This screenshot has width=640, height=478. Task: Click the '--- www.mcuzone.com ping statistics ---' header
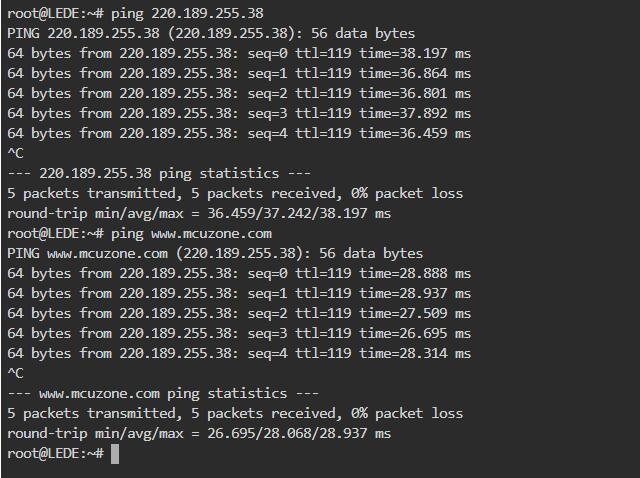tap(163, 393)
